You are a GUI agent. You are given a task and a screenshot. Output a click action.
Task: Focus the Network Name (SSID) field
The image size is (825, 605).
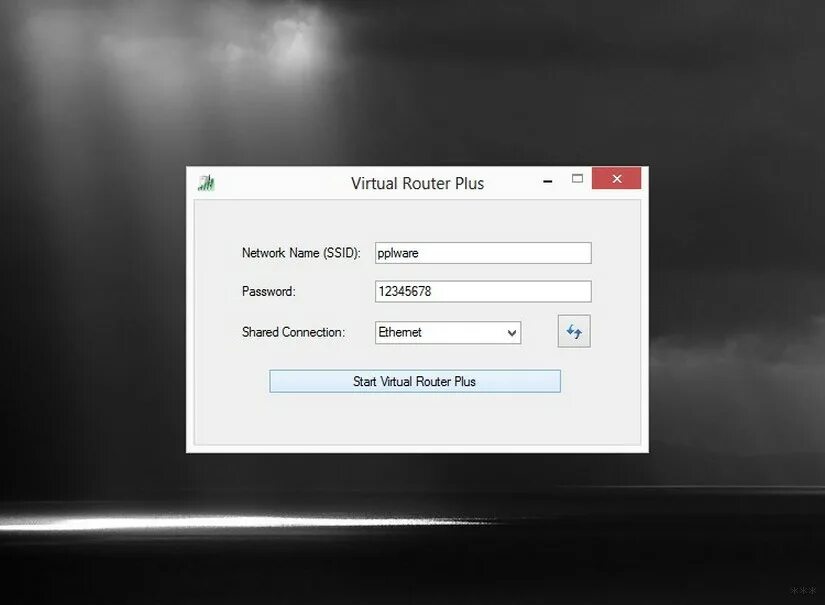pyautogui.click(x=483, y=253)
